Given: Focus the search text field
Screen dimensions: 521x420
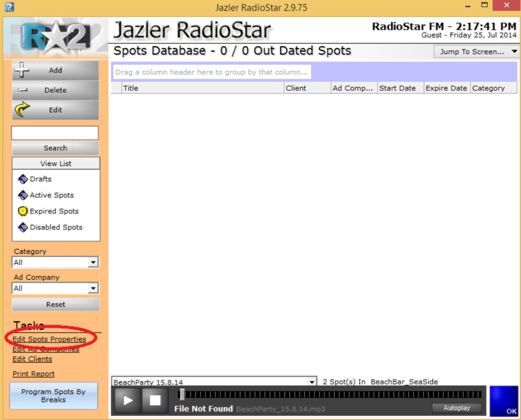Looking at the screenshot, I should [55, 133].
